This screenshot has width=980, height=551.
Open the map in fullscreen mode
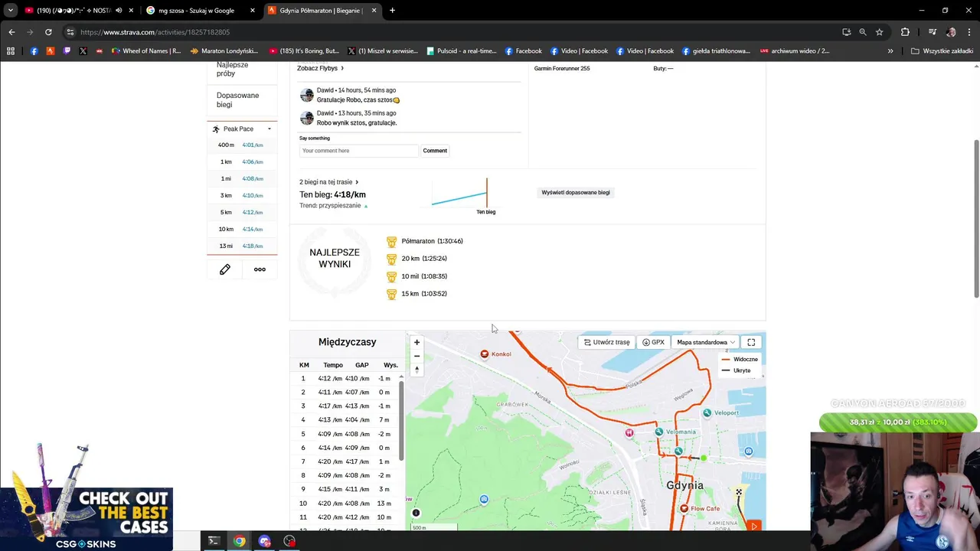tap(751, 342)
